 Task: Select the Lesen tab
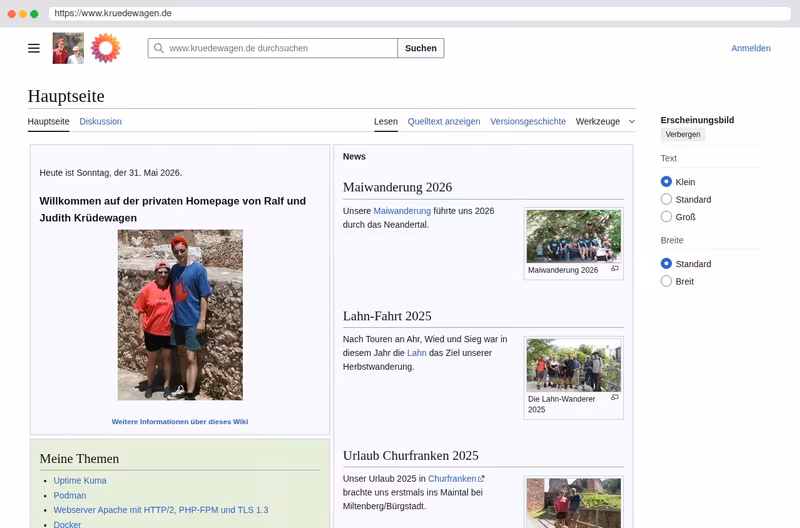pos(386,121)
